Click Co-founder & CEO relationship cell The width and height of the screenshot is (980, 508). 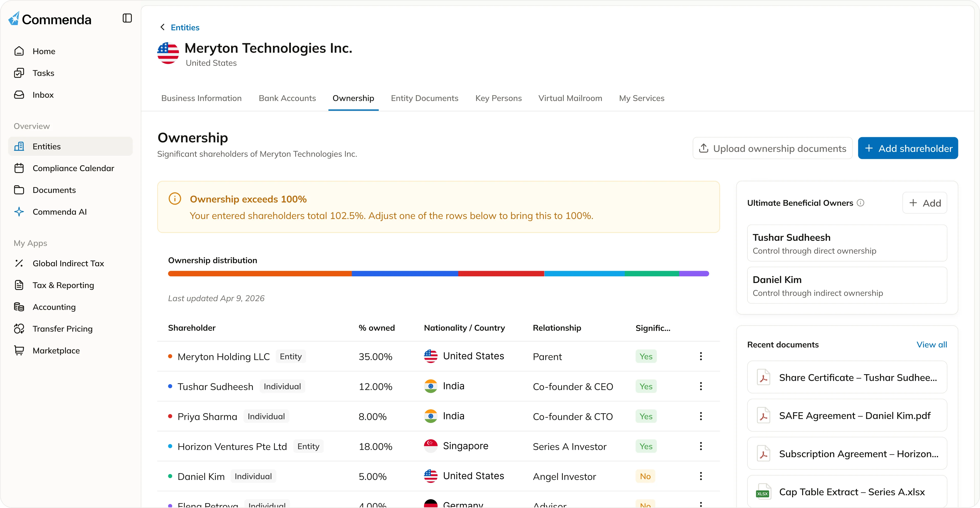point(573,387)
